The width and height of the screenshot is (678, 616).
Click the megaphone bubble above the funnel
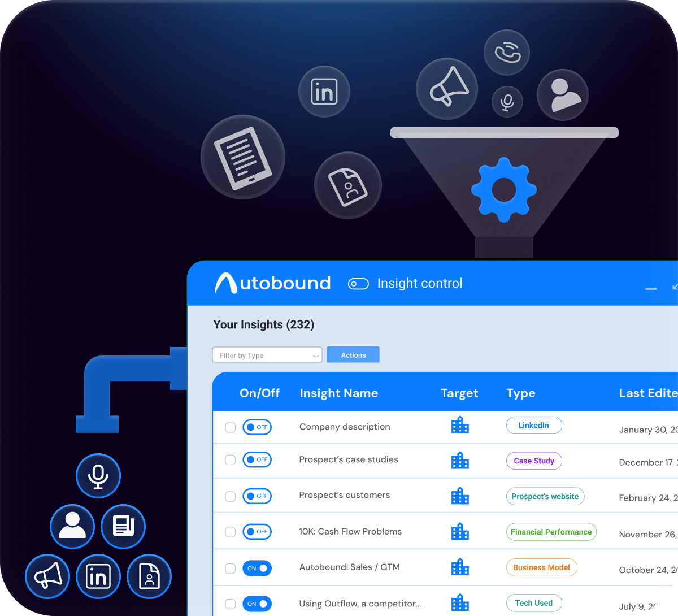(x=447, y=89)
